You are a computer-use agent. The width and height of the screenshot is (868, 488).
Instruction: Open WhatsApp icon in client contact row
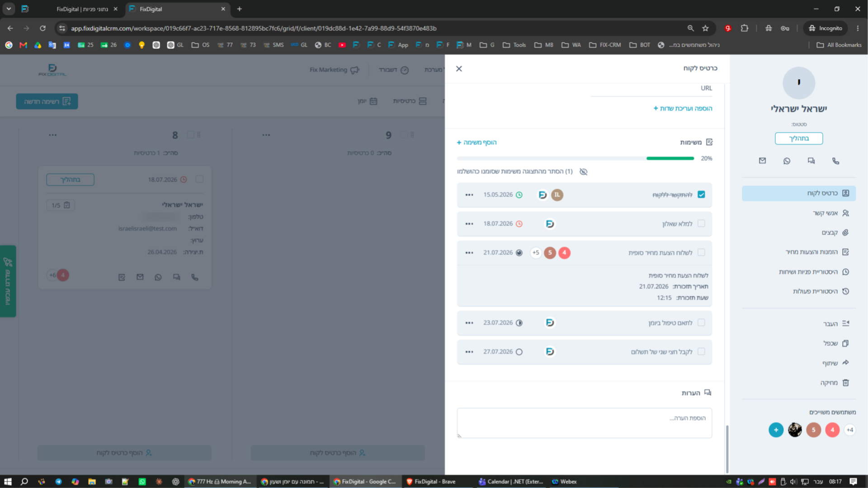coord(787,161)
